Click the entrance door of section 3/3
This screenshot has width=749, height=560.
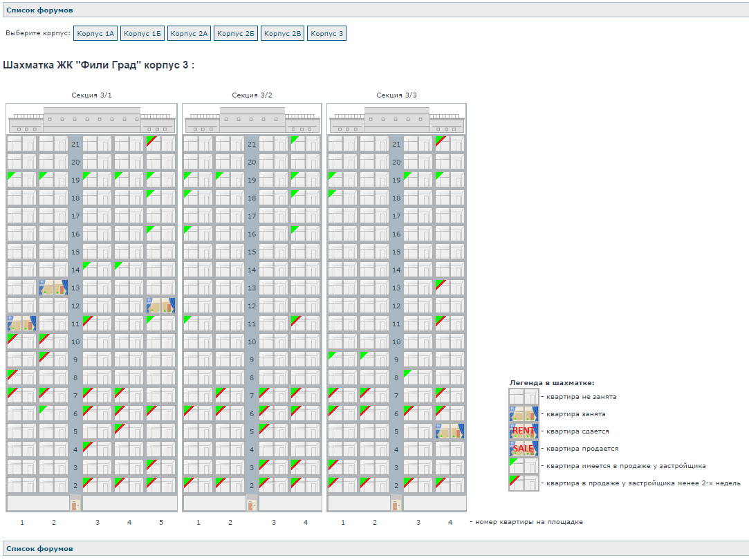click(x=396, y=505)
